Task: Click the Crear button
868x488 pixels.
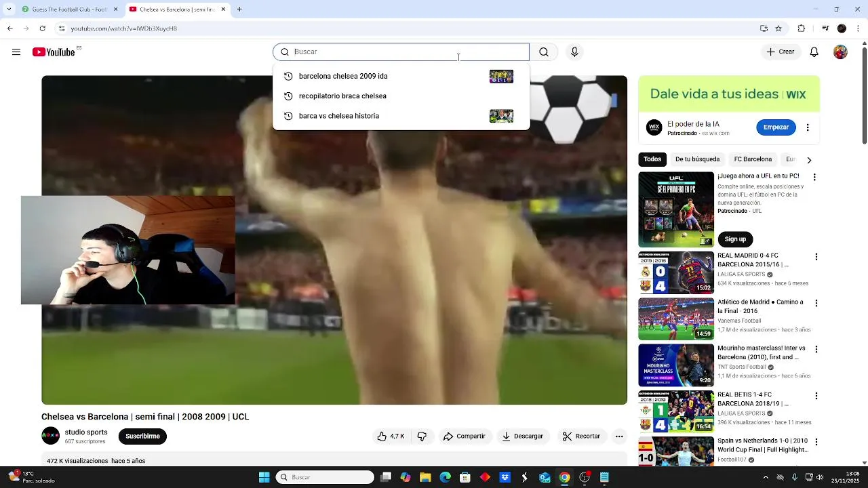Action: 781,52
